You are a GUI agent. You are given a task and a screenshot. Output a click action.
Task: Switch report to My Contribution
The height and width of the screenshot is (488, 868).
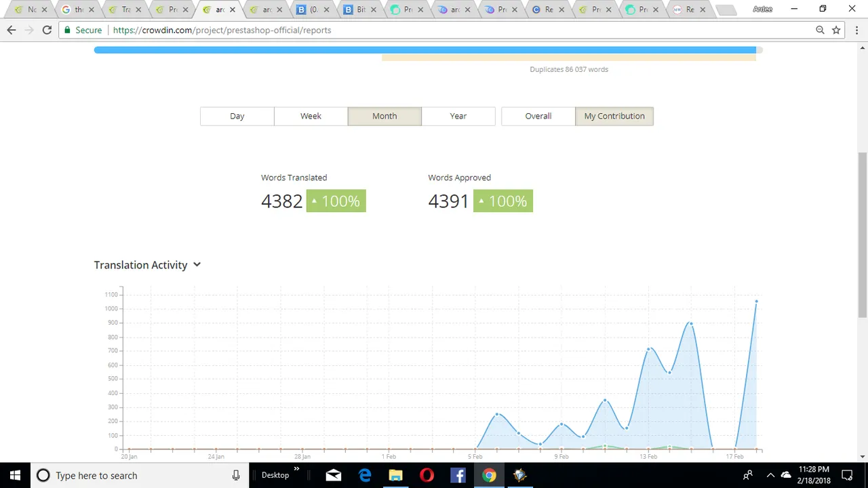[614, 116]
